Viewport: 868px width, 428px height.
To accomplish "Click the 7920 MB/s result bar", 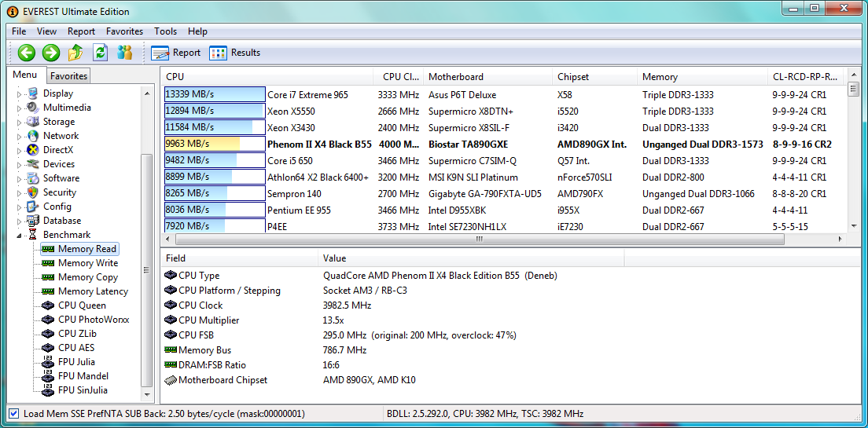I will [215, 226].
